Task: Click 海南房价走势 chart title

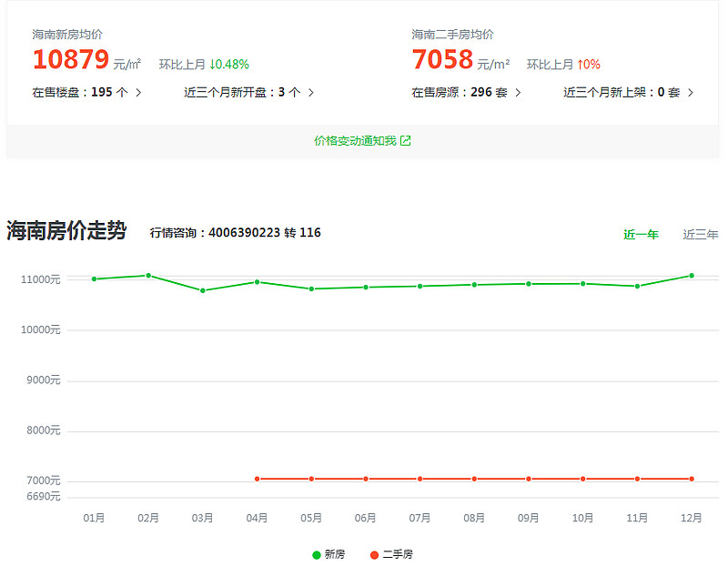Action: 66,230
